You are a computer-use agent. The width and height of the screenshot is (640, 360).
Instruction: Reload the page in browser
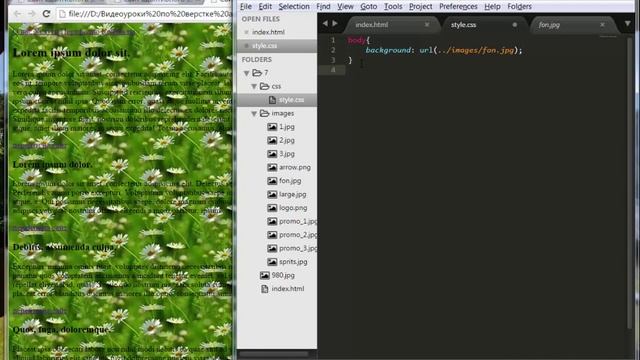pyautogui.click(x=47, y=14)
